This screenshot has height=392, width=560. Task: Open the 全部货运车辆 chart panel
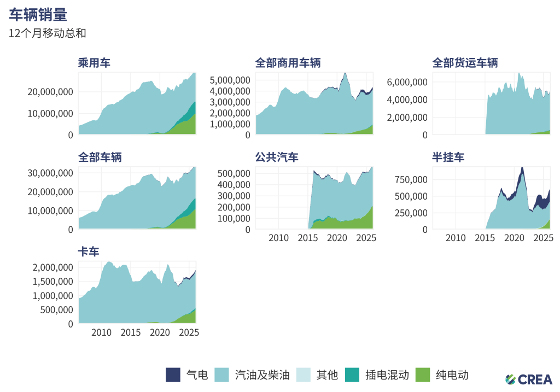pyautogui.click(x=491, y=103)
